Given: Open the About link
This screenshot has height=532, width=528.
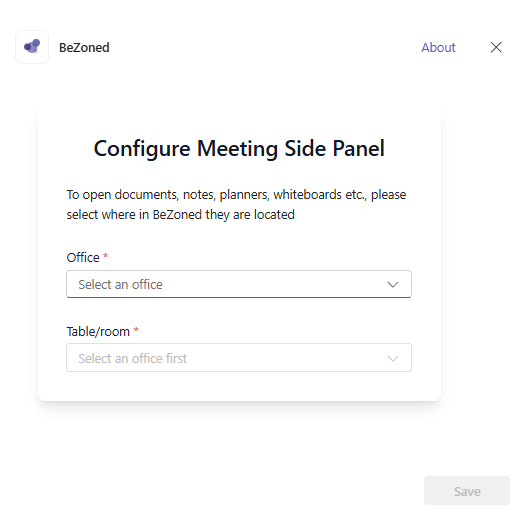Looking at the screenshot, I should (x=438, y=48).
